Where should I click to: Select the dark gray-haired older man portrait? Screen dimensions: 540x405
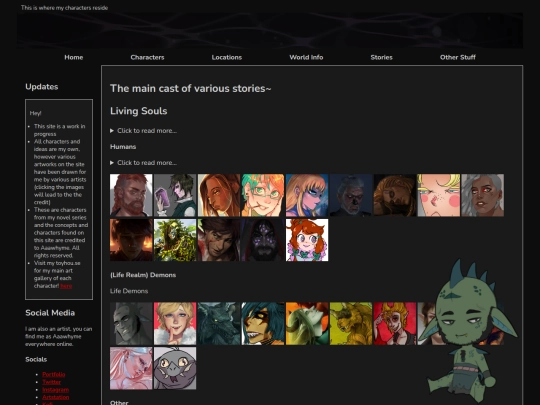pyautogui.click(x=351, y=195)
